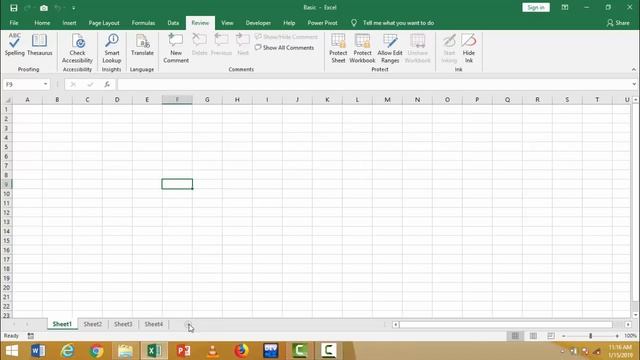Switch to the View tab
This screenshot has width=640, height=360.
[x=227, y=23]
